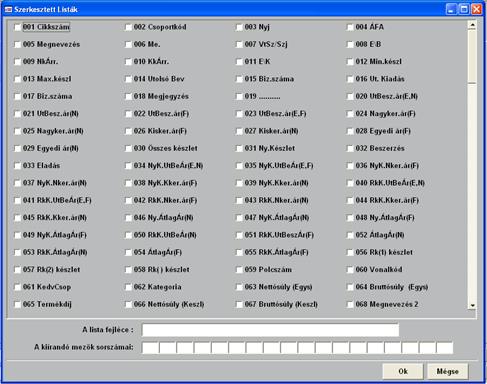The image size is (487, 384).
Task: Check 052 ÁtlagÁr(N) checkbox
Action: tap(350, 235)
